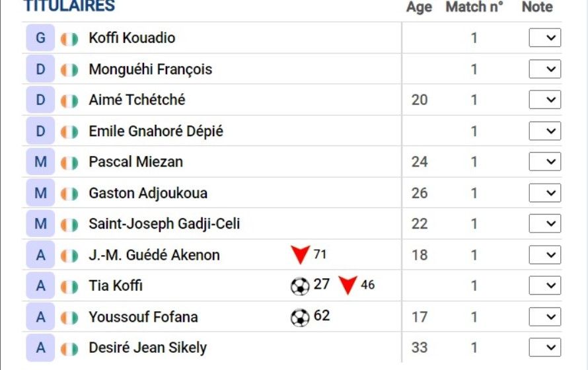The width and height of the screenshot is (588, 370).
Task: Click the TITULAIRES section heading
Action: point(69,6)
